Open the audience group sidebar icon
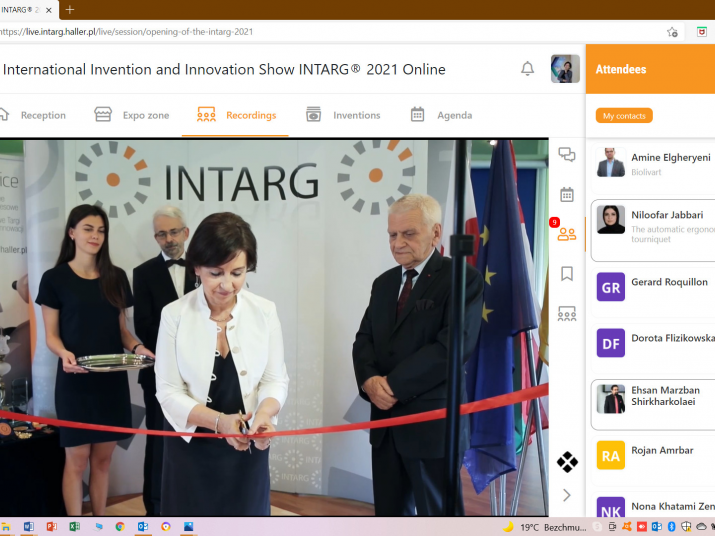This screenshot has height=536, width=715. pyautogui.click(x=567, y=314)
